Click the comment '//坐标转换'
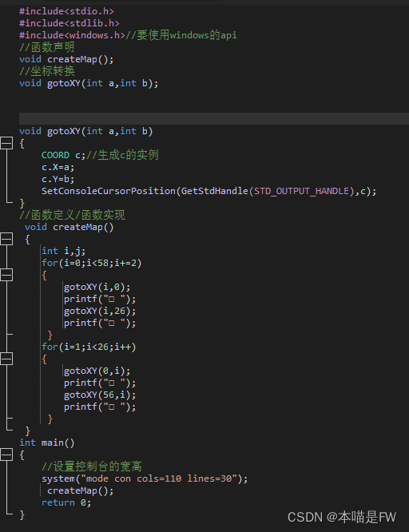 47,71
